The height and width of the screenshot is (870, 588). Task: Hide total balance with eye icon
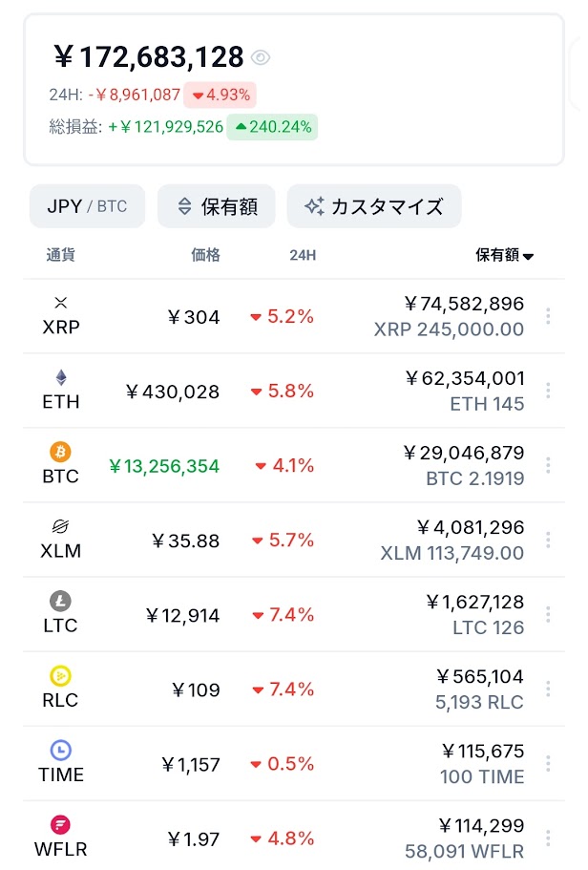(x=261, y=58)
